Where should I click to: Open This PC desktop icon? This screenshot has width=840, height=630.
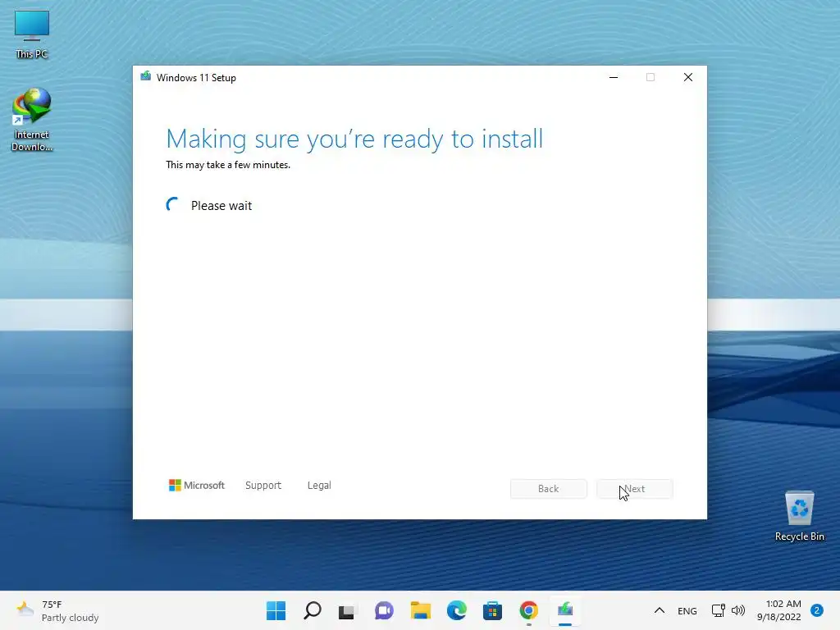(32, 34)
